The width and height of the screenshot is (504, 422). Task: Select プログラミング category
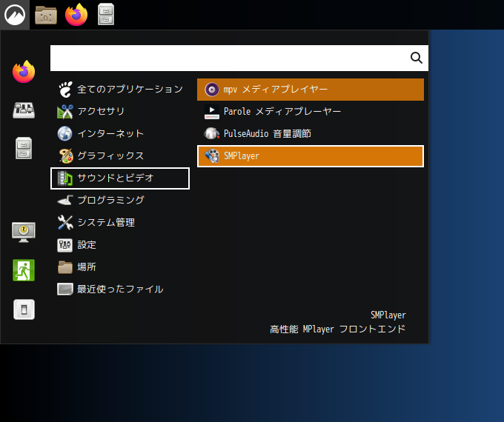(120, 201)
